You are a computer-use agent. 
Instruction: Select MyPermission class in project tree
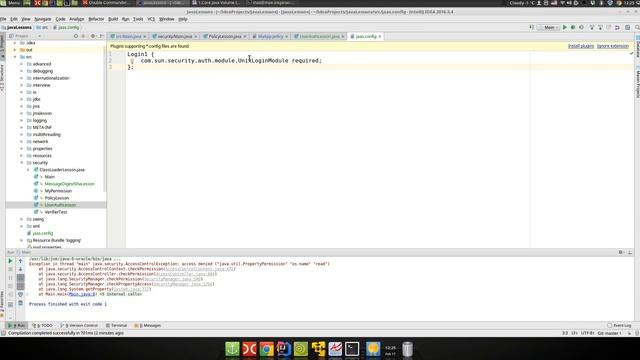pyautogui.click(x=58, y=191)
